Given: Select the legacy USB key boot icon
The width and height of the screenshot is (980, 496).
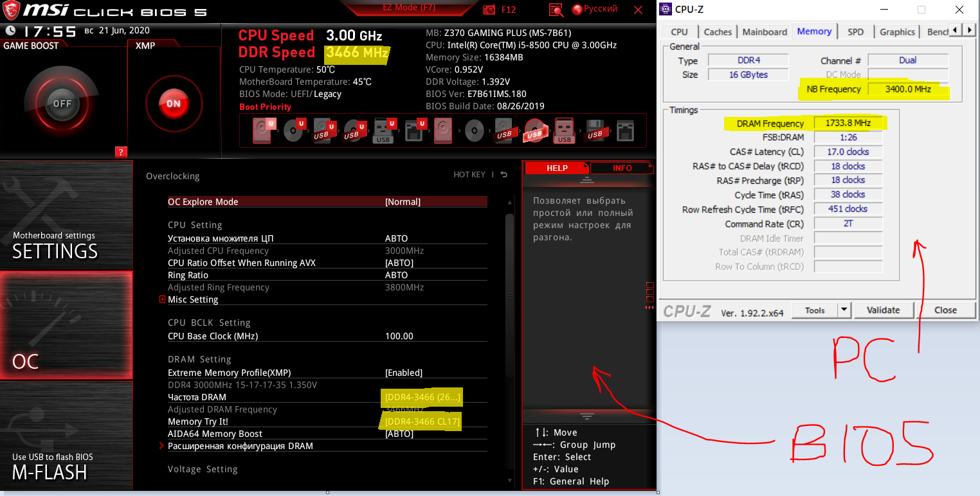Looking at the screenshot, I should [565, 130].
